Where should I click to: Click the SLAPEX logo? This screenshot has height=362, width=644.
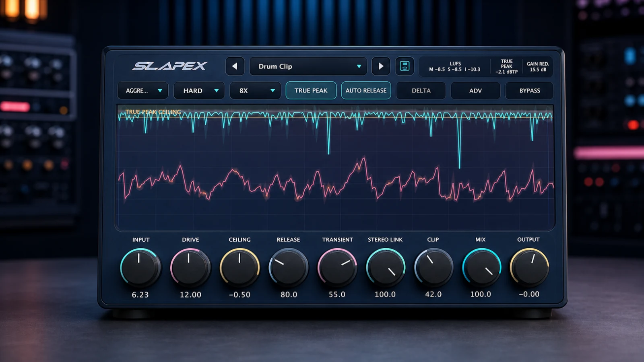pyautogui.click(x=170, y=66)
